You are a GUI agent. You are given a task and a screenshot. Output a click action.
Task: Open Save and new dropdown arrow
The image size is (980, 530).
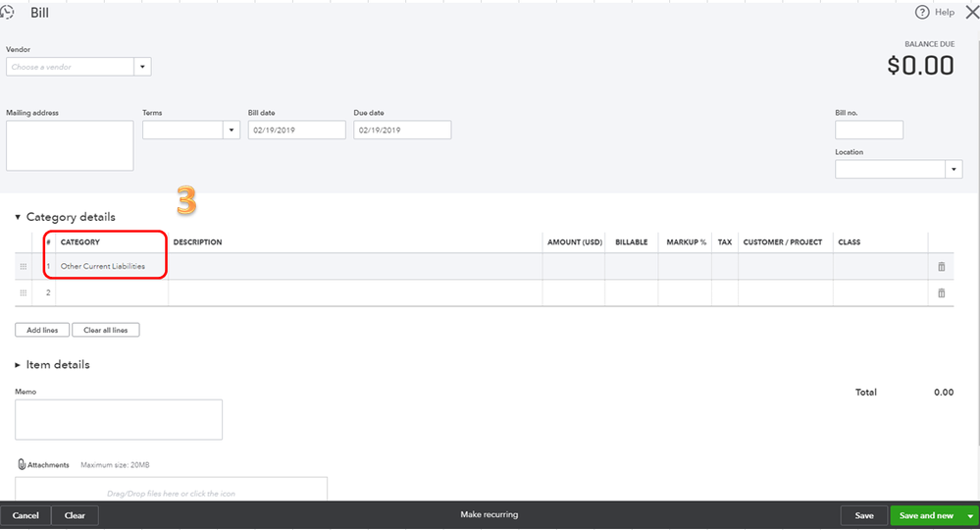tap(970, 515)
